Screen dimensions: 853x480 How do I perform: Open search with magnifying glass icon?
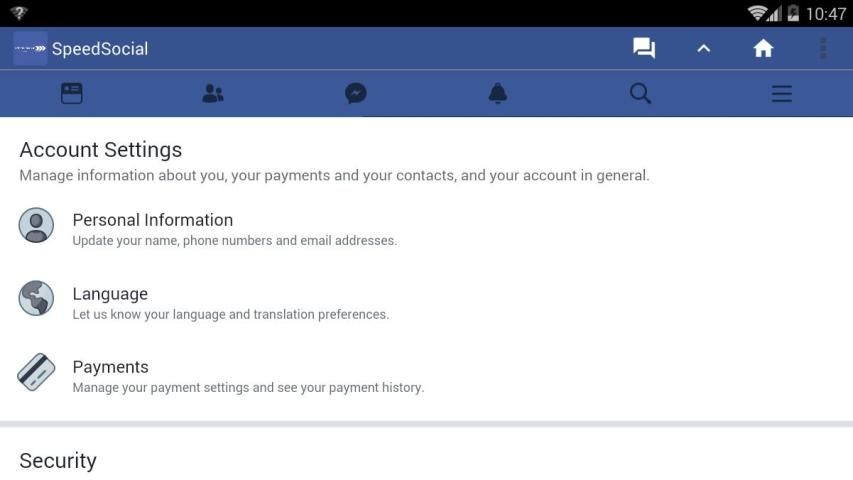640,94
